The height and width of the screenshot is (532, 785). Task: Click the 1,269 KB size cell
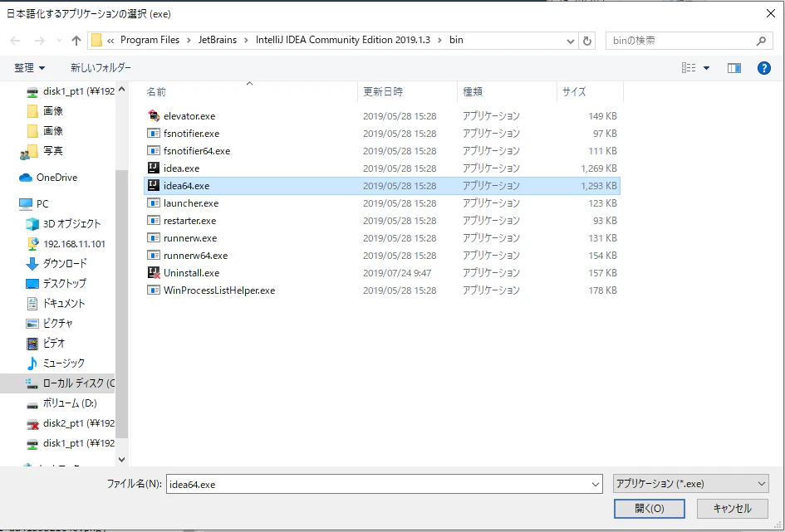(599, 168)
